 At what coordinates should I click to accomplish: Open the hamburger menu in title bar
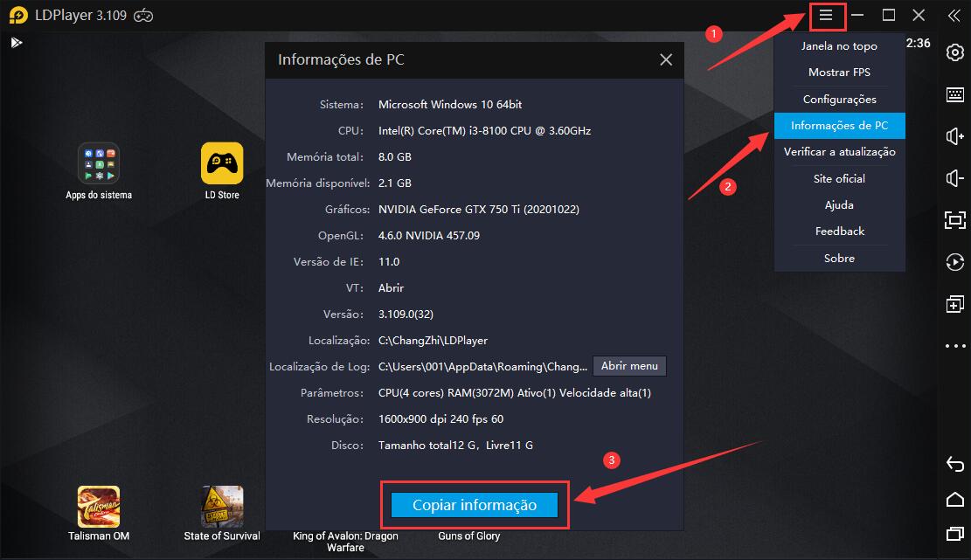[826, 16]
